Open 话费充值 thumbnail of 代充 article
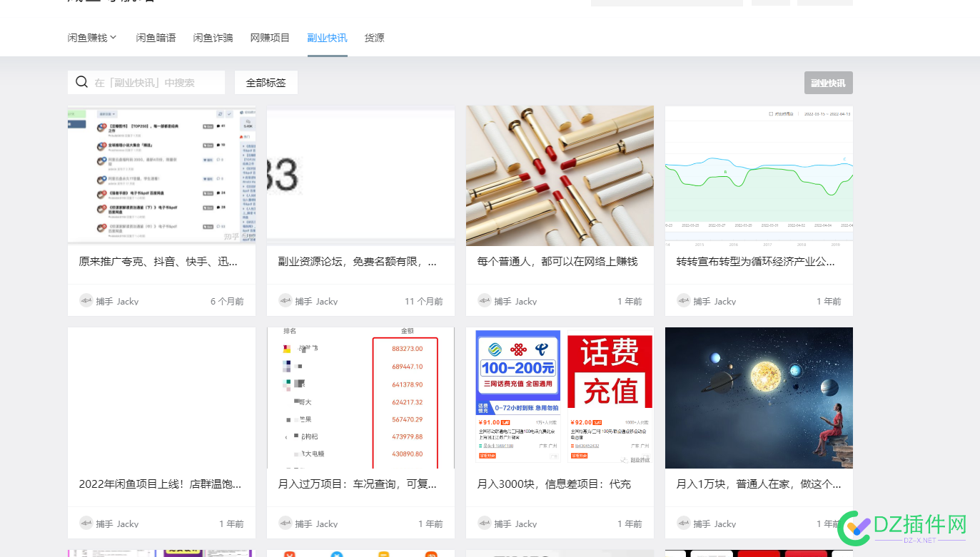 pyautogui.click(x=560, y=398)
